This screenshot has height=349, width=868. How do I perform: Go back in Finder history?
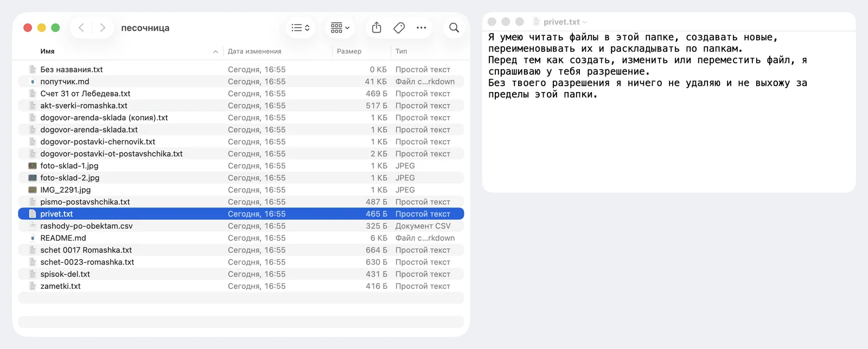point(81,28)
